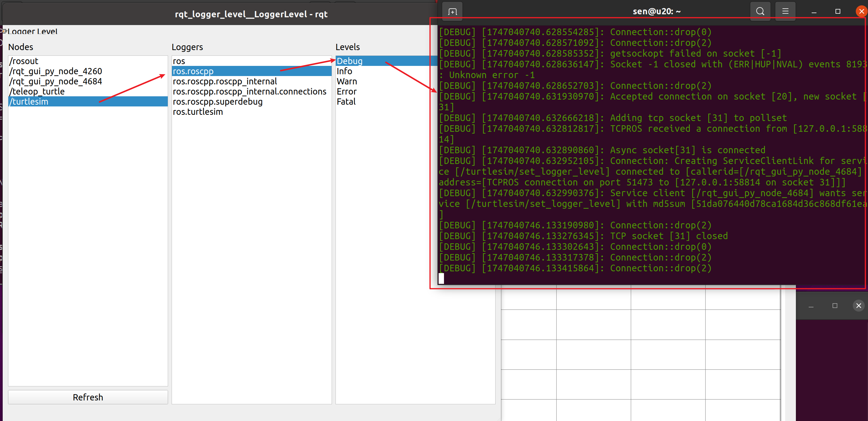Maximize the sen@u20 terminal window
Screen dimensions: 868x421
pyautogui.click(x=838, y=11)
